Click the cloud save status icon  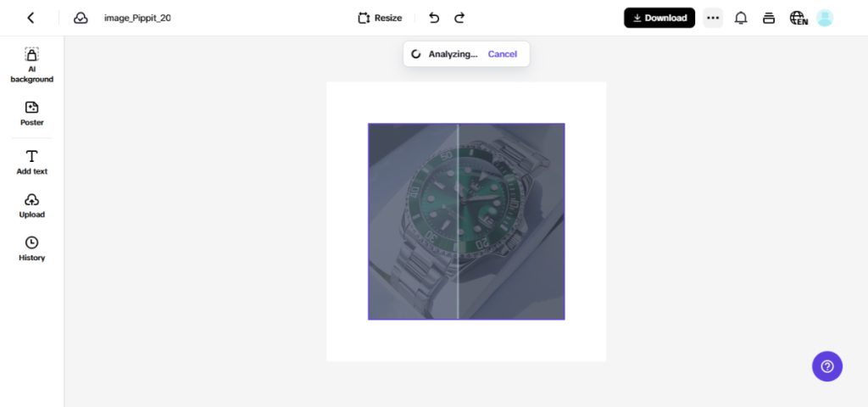pyautogui.click(x=81, y=18)
